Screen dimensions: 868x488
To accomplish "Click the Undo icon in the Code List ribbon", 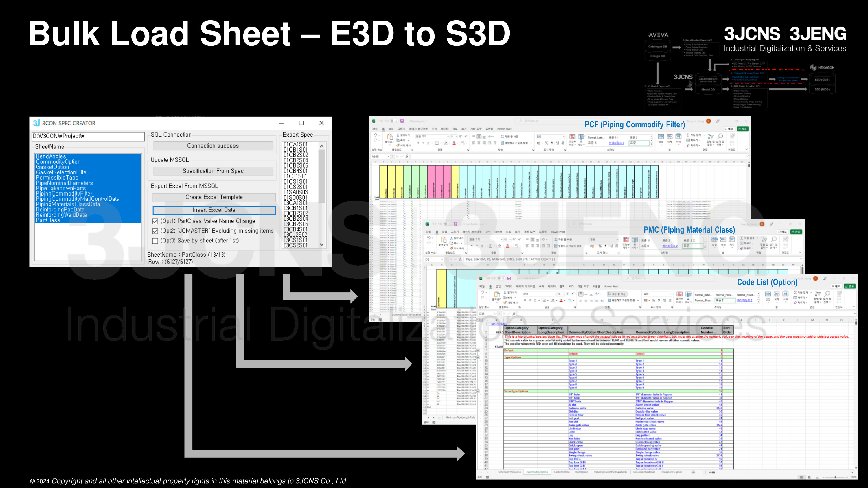I will click(483, 292).
